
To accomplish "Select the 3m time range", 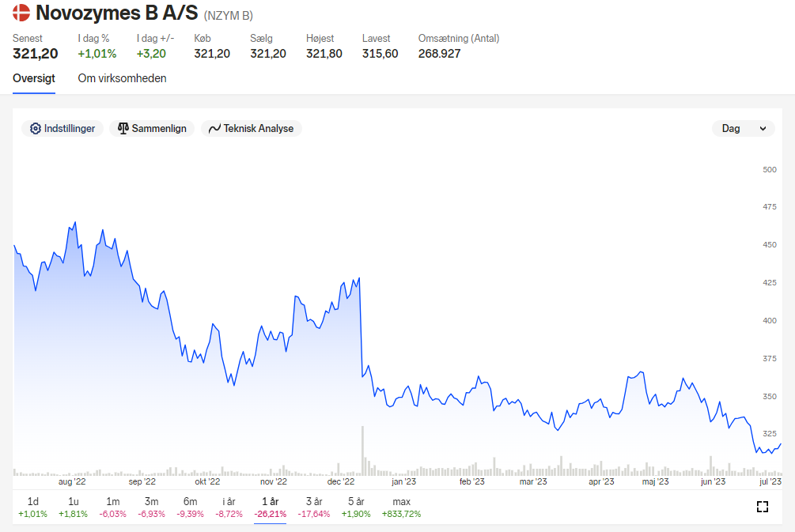I will [x=151, y=507].
